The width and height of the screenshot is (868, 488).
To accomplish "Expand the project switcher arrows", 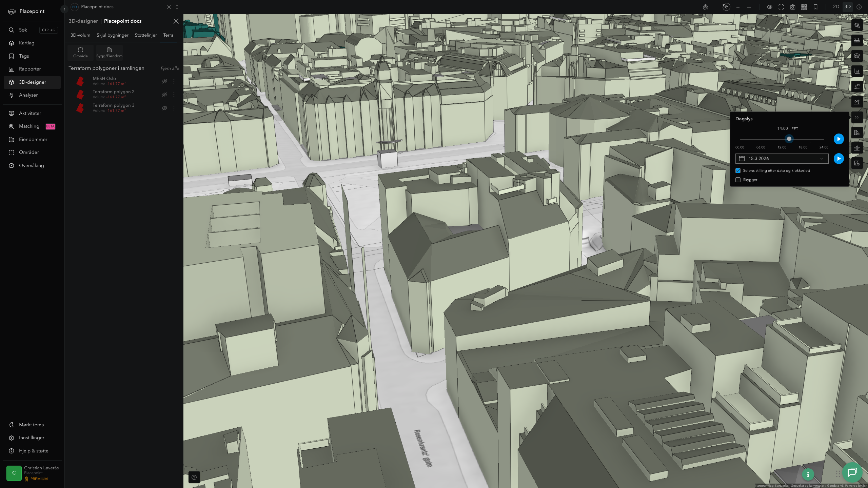I will (x=177, y=7).
